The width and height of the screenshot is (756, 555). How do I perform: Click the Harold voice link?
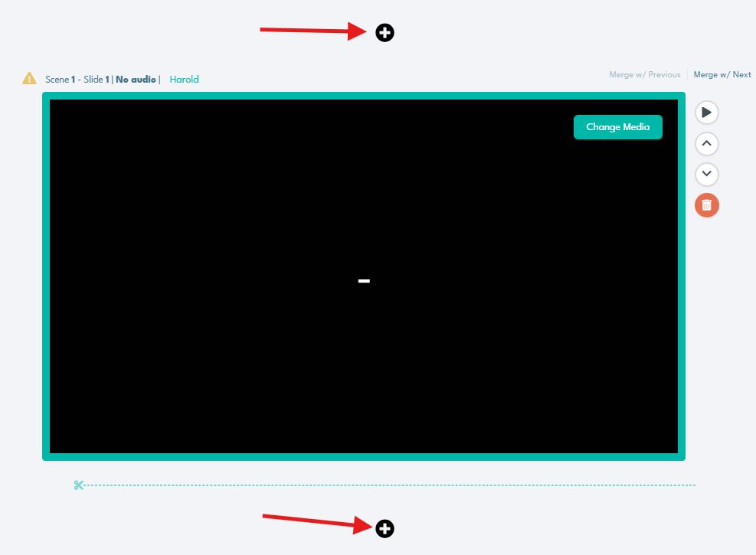184,79
